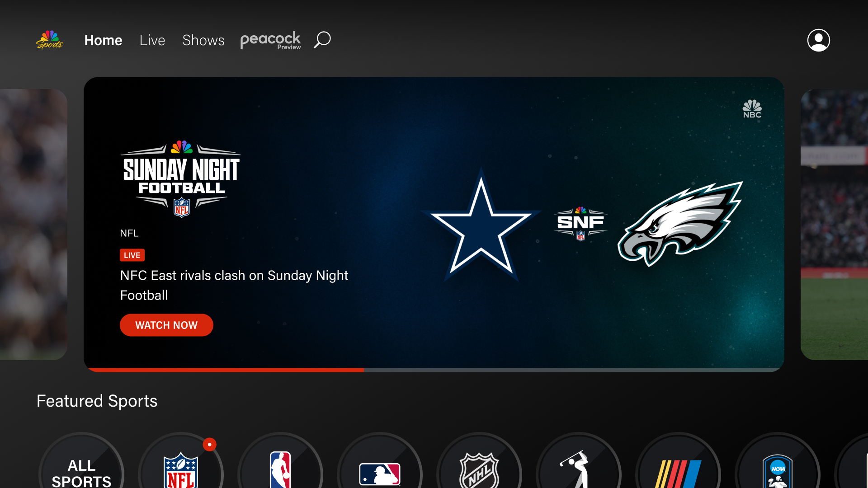
Task: Click the NBC Sports peacock logo
Action: [x=50, y=40]
